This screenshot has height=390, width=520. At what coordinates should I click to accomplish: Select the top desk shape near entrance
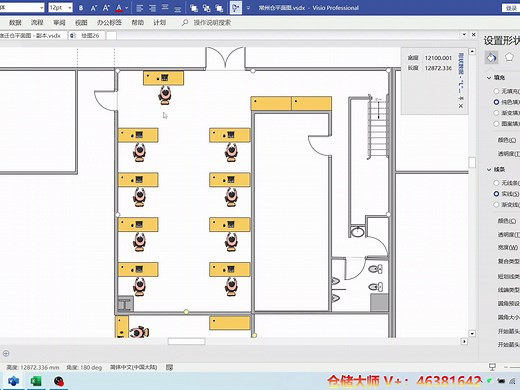163,78
